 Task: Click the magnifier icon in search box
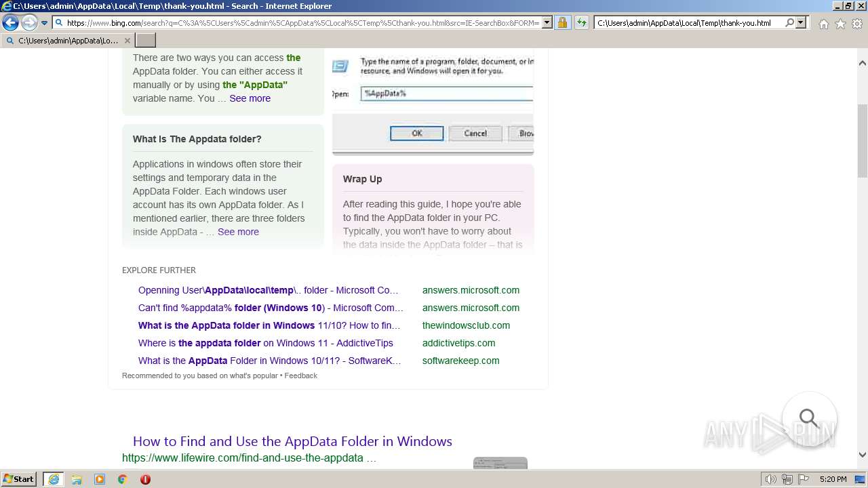coord(789,22)
